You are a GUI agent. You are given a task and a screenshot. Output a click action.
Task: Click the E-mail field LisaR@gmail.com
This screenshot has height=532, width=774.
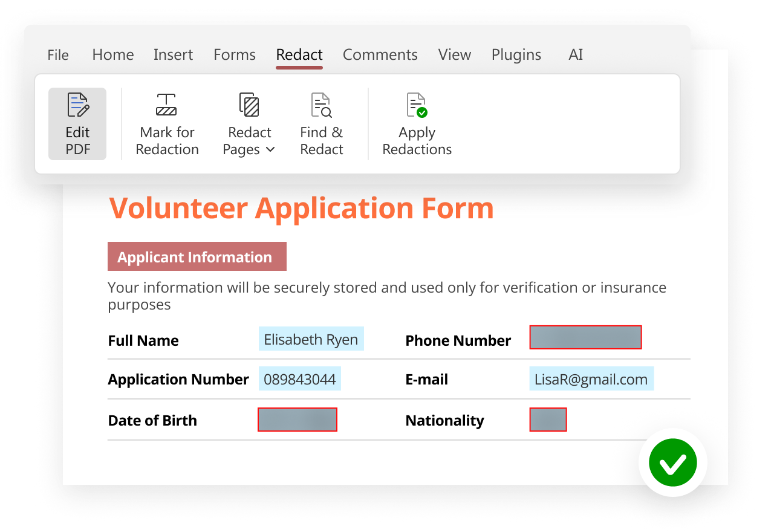click(x=591, y=378)
